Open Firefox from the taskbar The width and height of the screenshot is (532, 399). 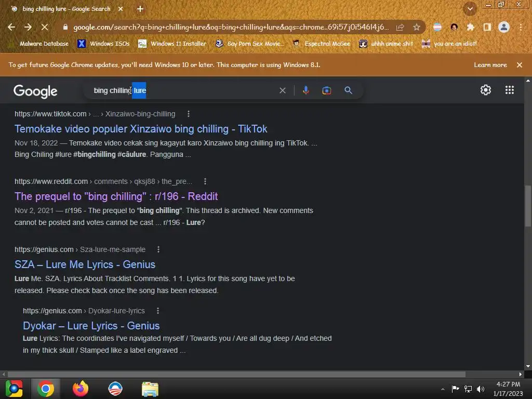[x=81, y=389]
